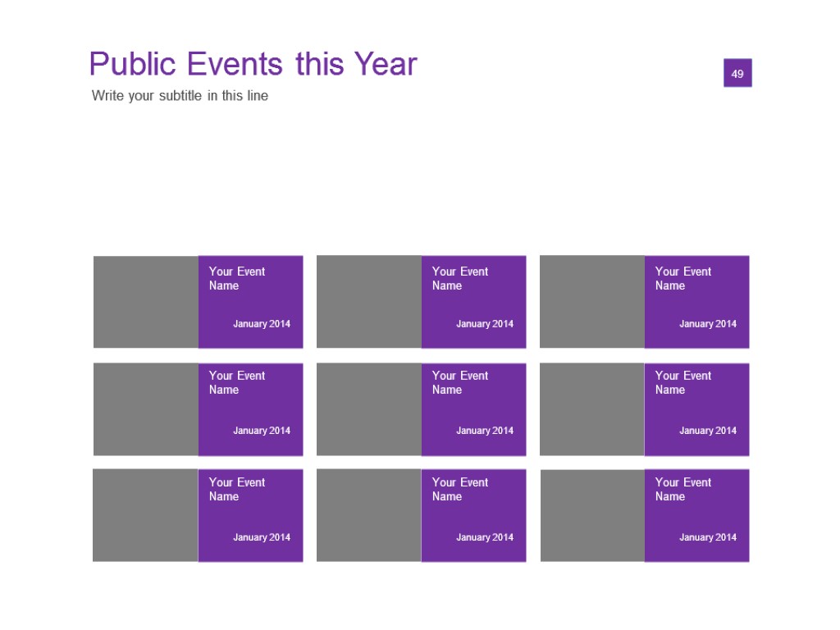This screenshot has width=840, height=630.
Task: Click "Your Event Name" in the top-left card
Action: pos(236,279)
